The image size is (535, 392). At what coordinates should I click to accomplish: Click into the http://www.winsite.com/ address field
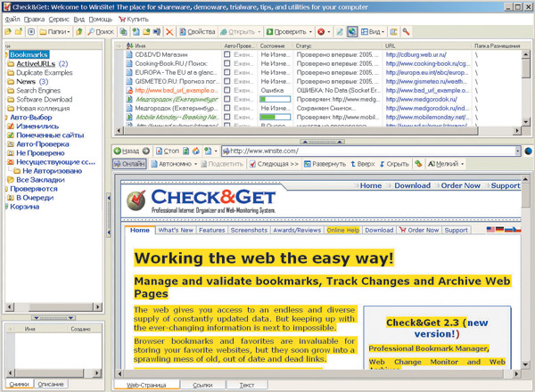(368, 151)
